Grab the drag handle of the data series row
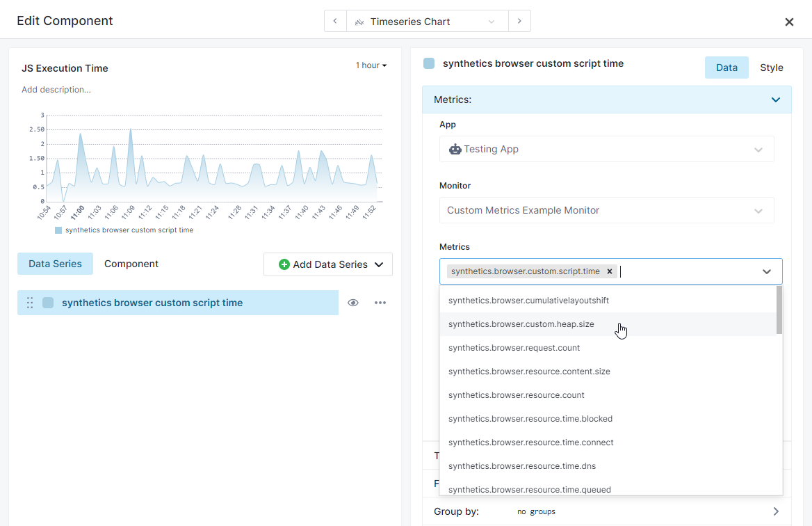Viewport: 812px width, 526px height. 30,303
